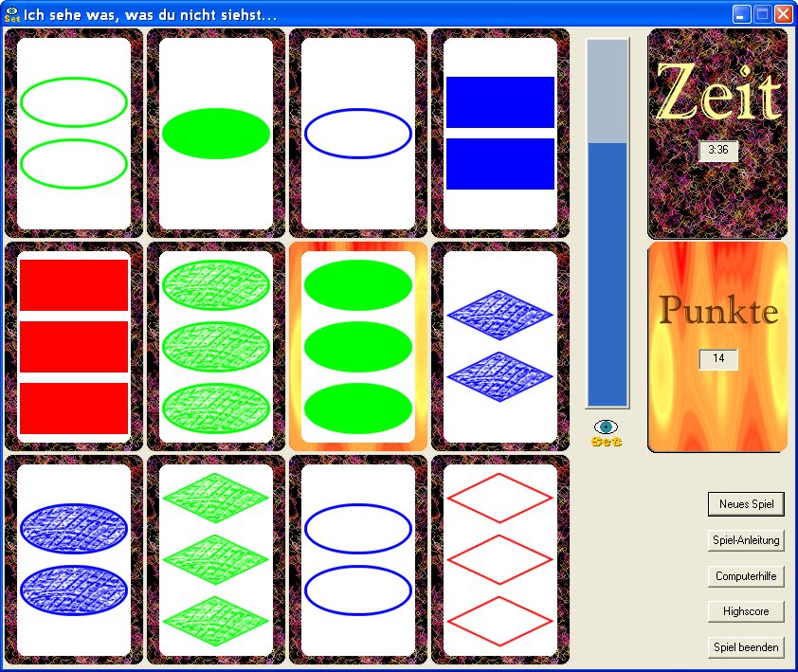Choose the single blue outlined oval card

click(358, 133)
